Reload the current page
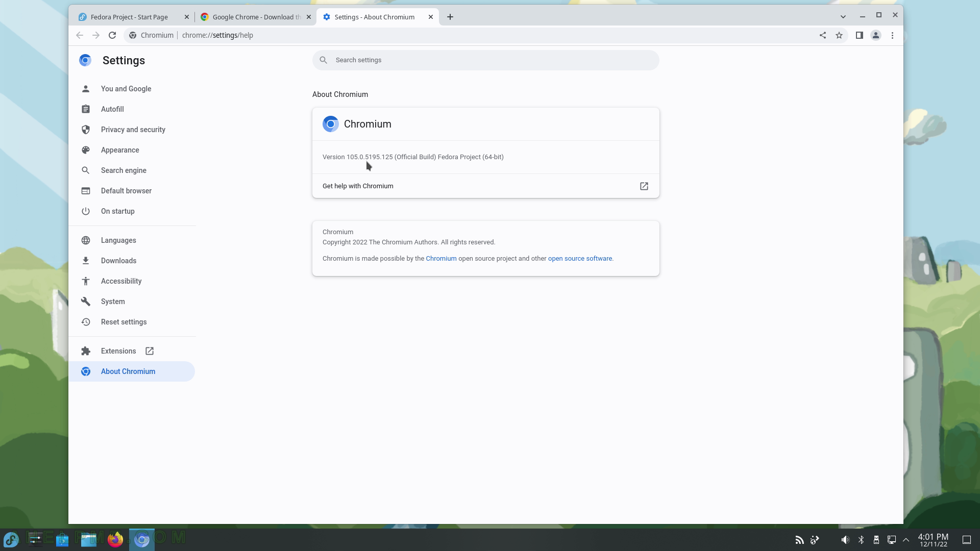The height and width of the screenshot is (551, 980). (x=112, y=35)
